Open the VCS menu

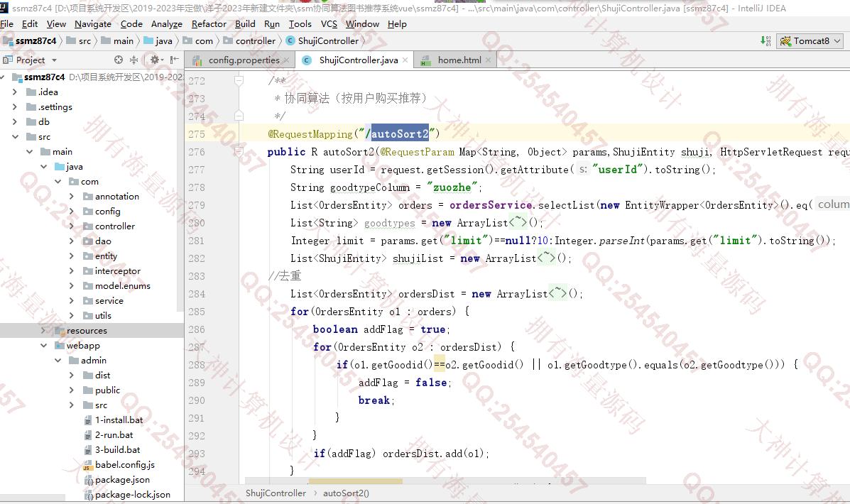pos(329,24)
